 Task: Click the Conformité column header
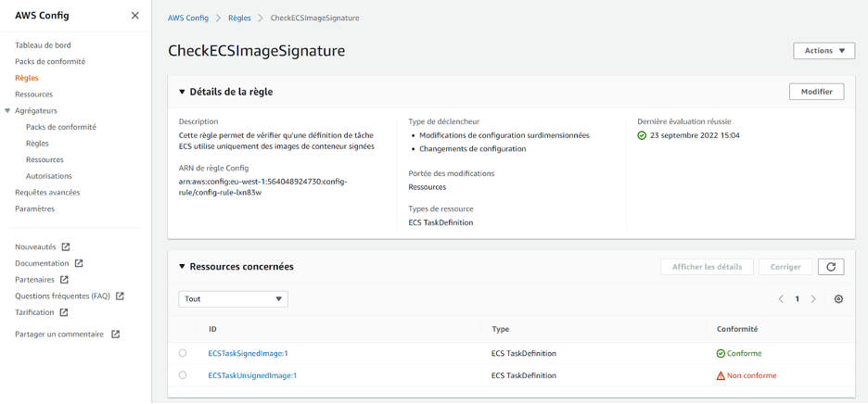point(737,329)
